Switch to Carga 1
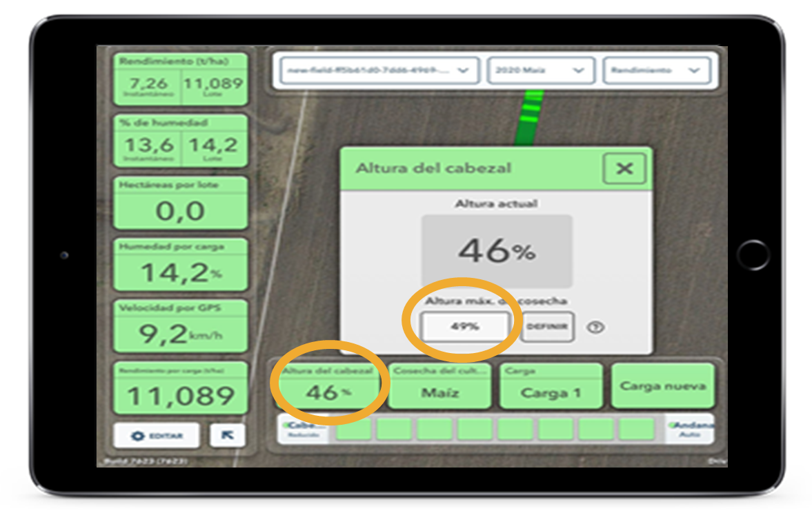Viewport: 812px width, 522px height. [551, 387]
